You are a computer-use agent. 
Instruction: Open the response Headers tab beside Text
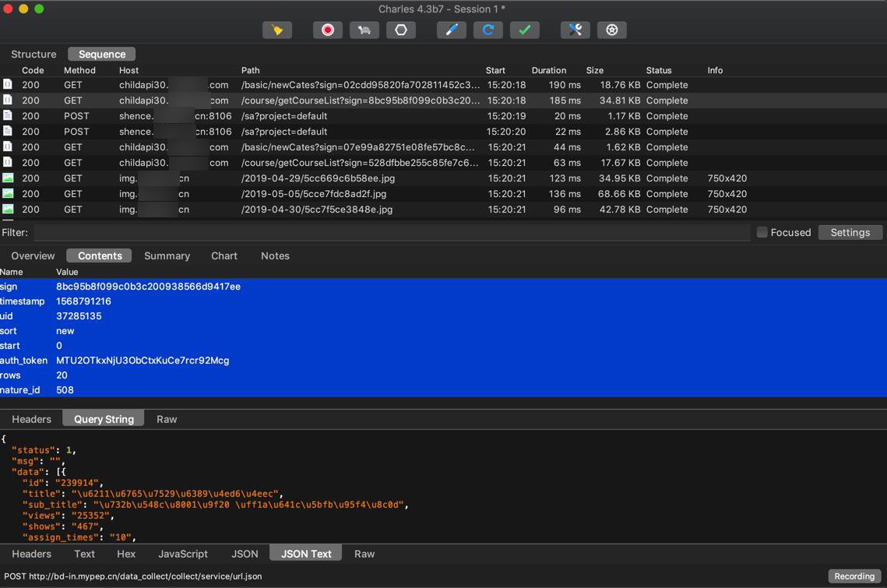click(x=32, y=554)
